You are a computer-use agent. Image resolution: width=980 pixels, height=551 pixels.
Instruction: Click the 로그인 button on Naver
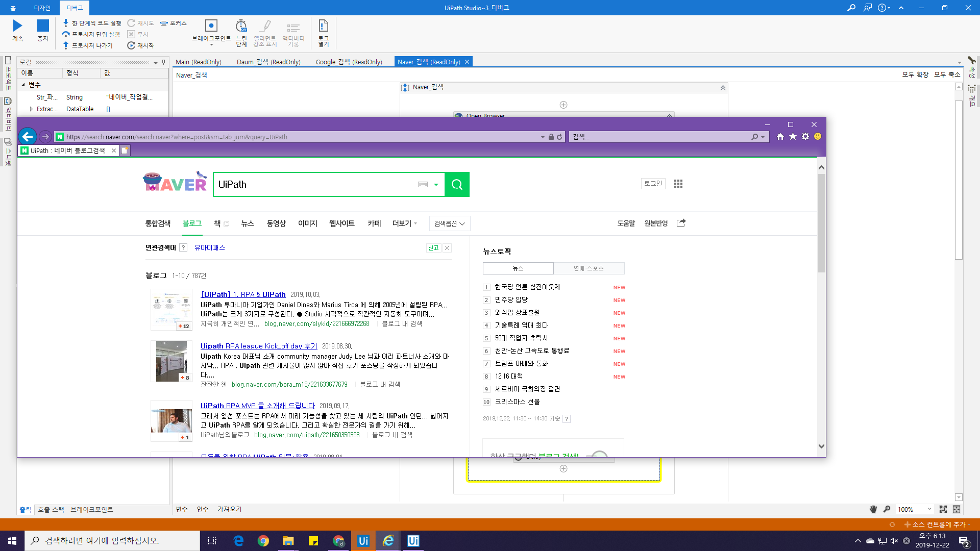coord(653,184)
